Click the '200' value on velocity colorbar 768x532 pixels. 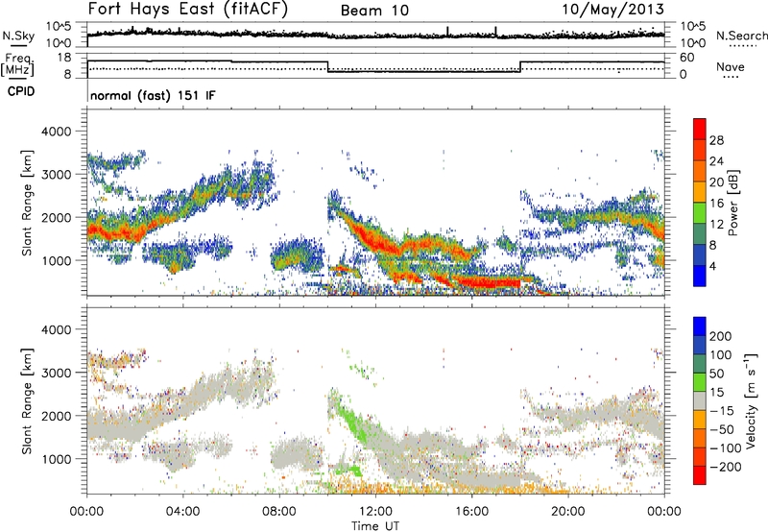(721, 336)
